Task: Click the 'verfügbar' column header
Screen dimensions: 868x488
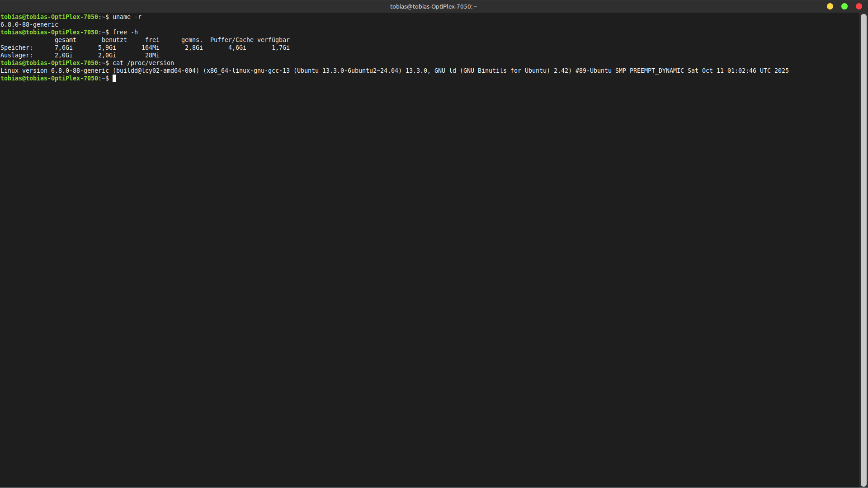Action: click(x=274, y=40)
